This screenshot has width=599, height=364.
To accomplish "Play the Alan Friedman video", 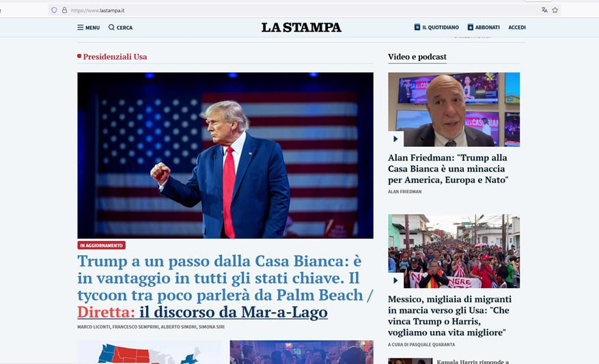I will [395, 139].
